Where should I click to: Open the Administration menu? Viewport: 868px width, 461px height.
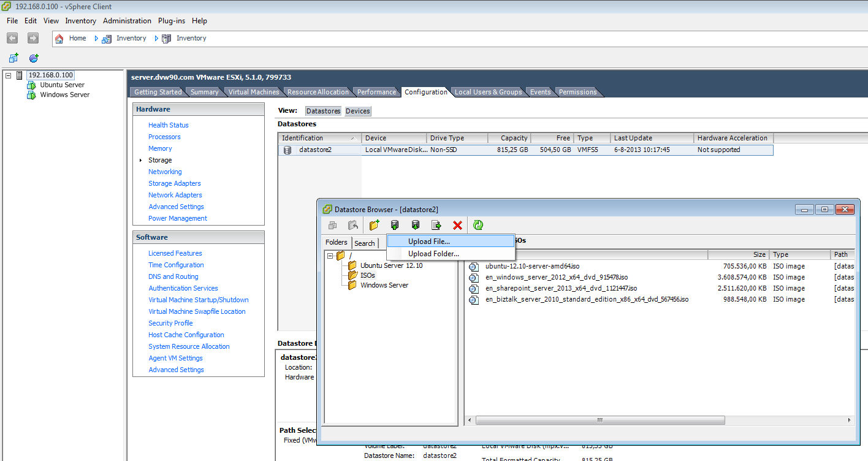(x=127, y=20)
